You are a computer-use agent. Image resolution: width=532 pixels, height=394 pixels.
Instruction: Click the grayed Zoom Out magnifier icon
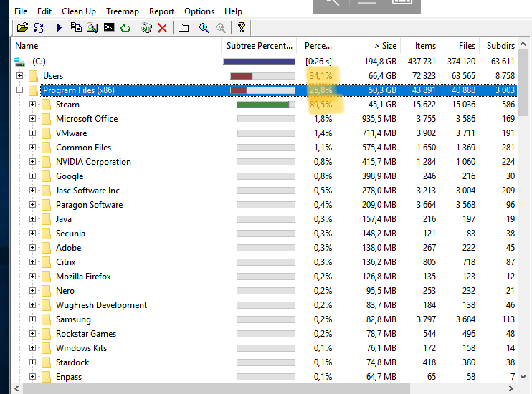(x=221, y=28)
